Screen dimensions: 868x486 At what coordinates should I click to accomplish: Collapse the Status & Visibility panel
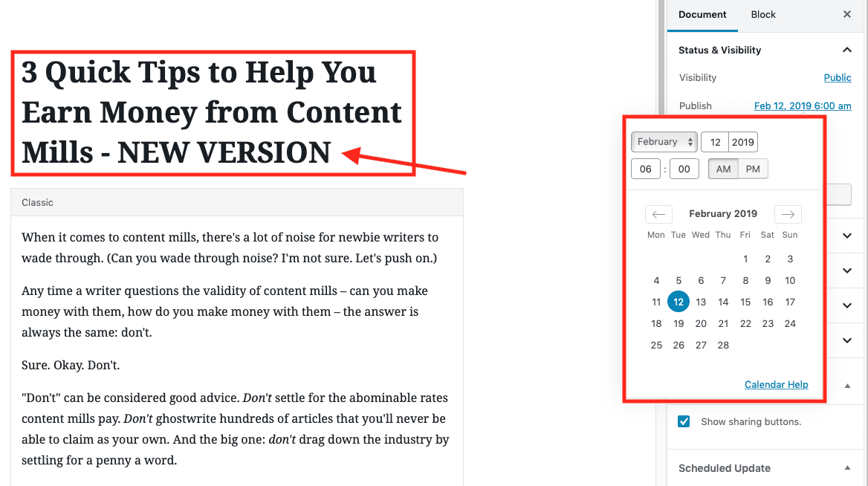[x=847, y=50]
